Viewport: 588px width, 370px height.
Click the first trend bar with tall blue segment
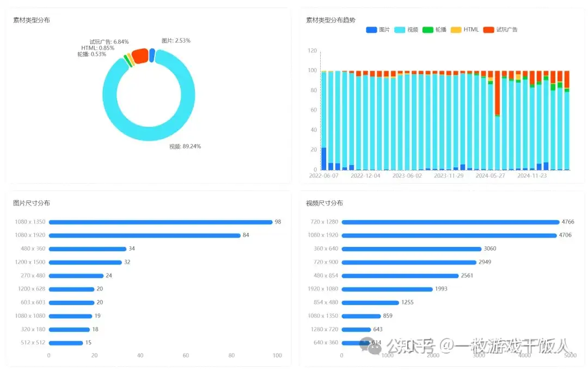324,120
